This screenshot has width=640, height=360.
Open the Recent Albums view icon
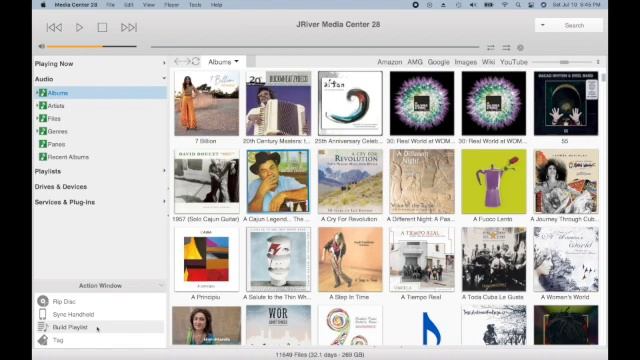point(43,157)
